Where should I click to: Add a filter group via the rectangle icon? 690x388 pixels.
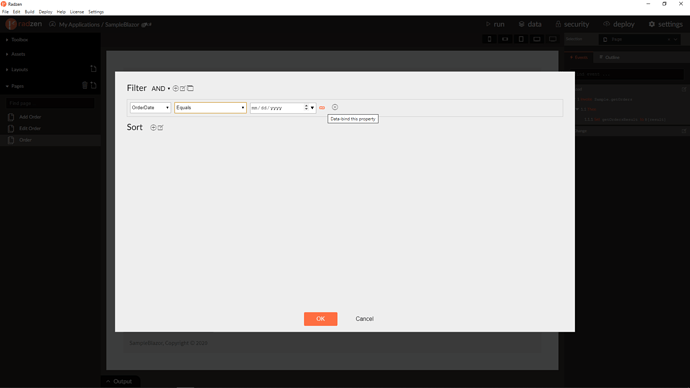[191, 88]
